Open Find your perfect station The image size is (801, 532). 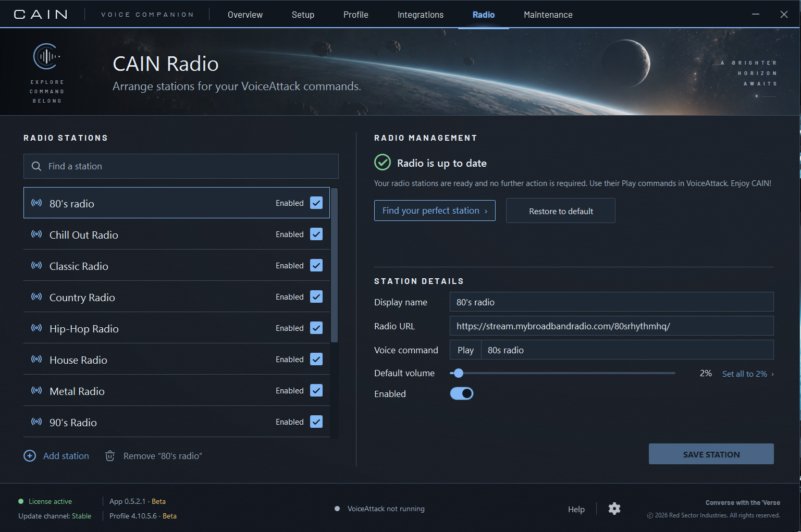[435, 211]
